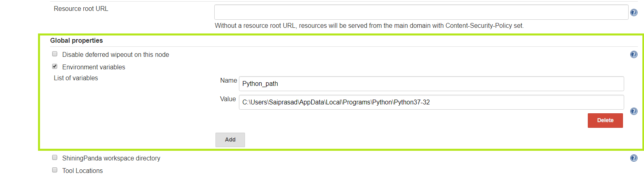
Task: Click the Value field with Python path
Action: (431, 102)
